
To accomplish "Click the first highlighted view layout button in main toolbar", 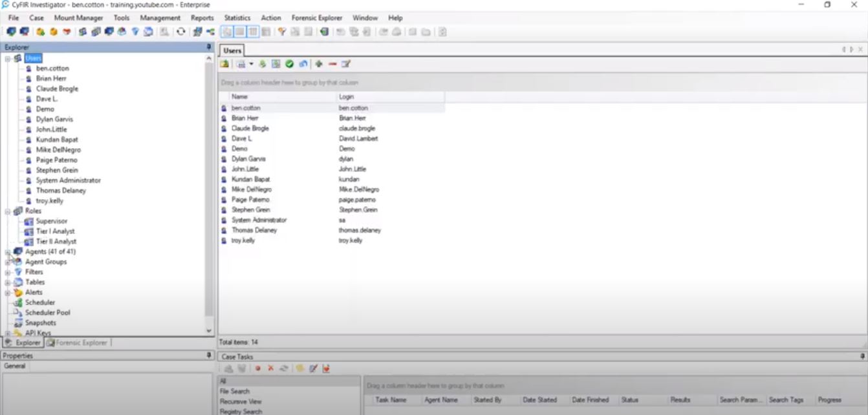I will [x=227, y=31].
